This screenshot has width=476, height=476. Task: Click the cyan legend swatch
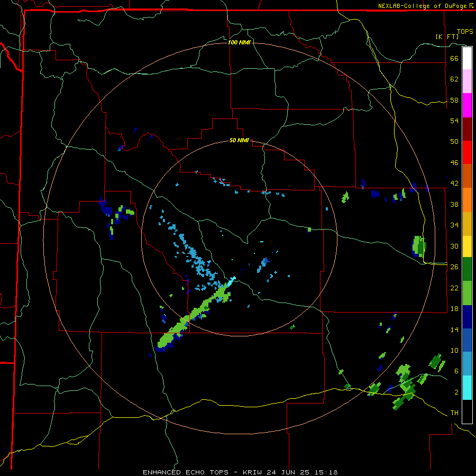[467, 388]
